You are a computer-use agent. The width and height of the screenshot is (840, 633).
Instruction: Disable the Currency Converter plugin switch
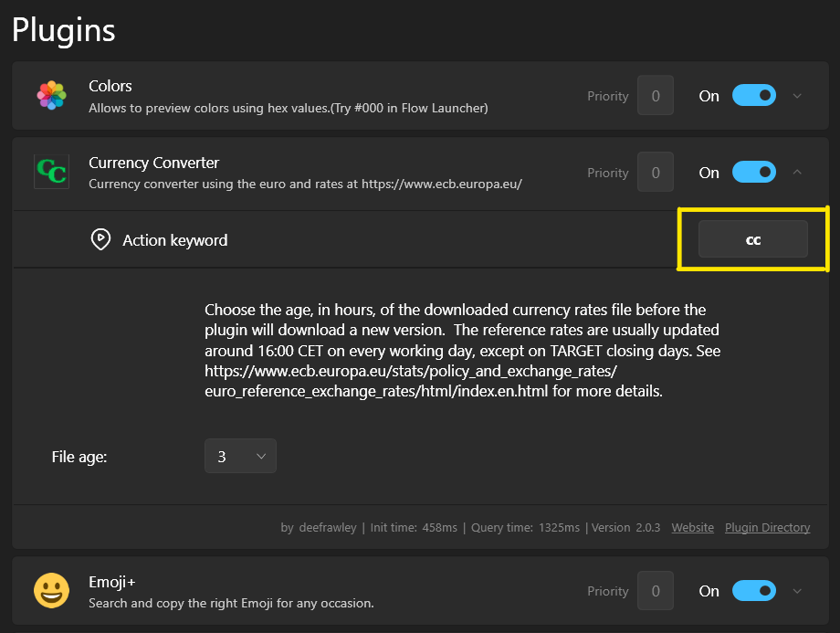coord(754,172)
